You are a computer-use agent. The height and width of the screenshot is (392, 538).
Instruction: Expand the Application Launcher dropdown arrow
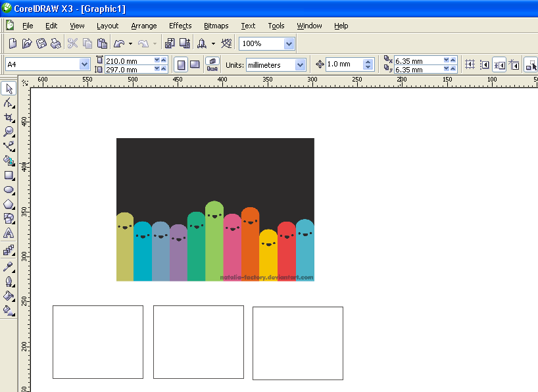(213, 43)
